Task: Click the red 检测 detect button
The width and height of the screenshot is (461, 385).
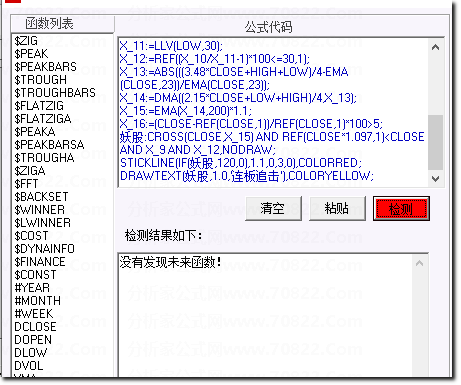Action: coord(401,209)
